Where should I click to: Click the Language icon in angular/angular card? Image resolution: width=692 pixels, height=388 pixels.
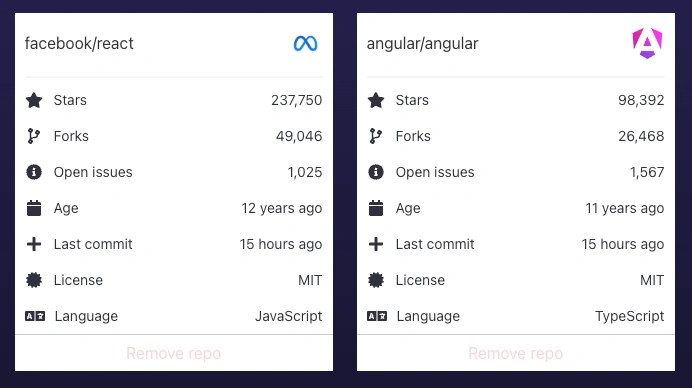point(377,316)
